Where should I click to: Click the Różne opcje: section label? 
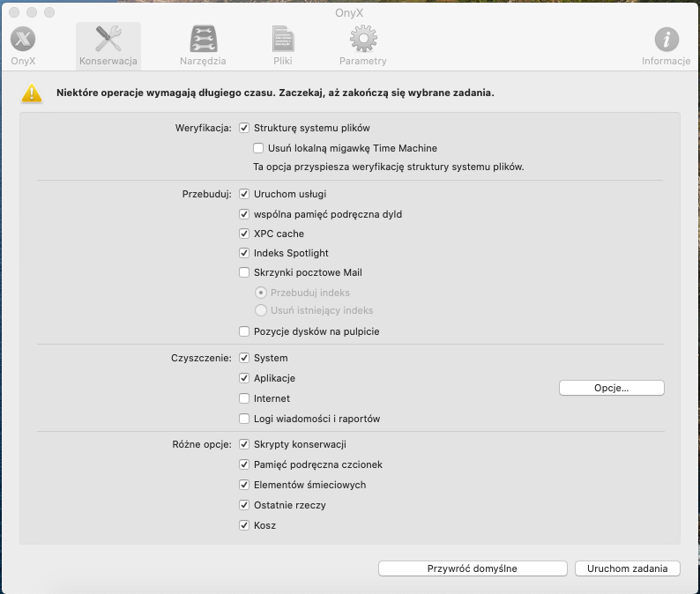(202, 444)
